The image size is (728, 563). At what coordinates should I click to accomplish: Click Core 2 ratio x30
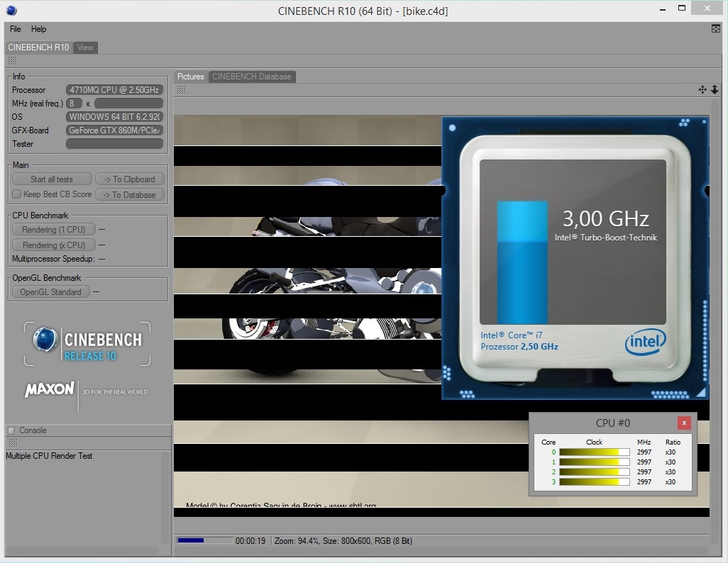(x=671, y=472)
